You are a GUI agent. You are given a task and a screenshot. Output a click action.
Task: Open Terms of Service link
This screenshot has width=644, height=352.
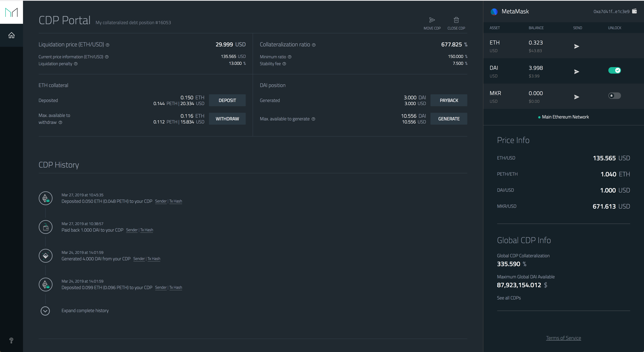(x=563, y=338)
